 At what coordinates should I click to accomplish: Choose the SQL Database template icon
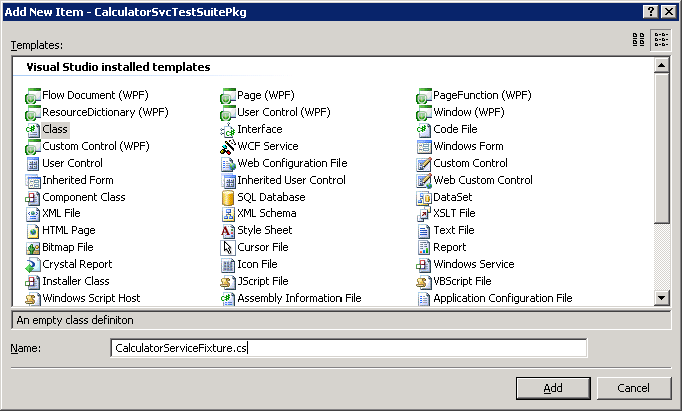tap(227, 197)
